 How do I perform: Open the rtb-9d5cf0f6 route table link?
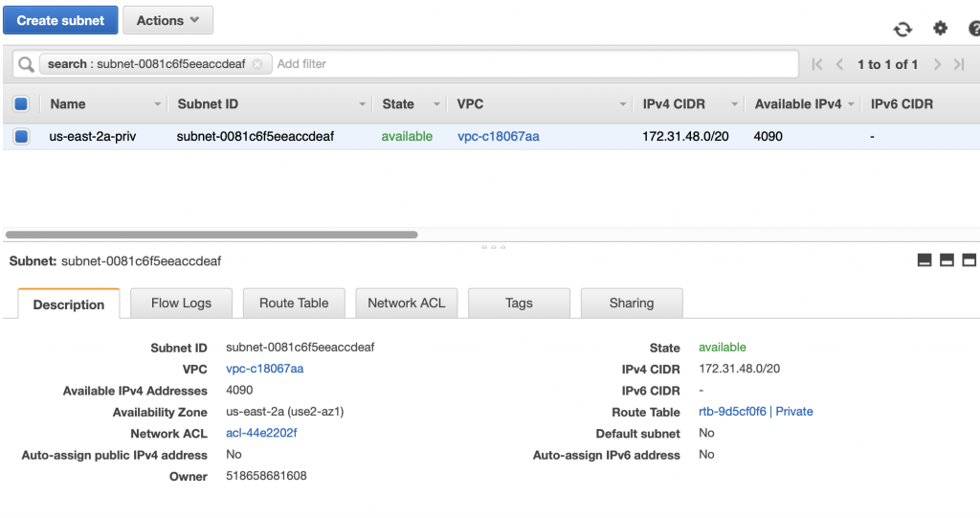coord(732,412)
